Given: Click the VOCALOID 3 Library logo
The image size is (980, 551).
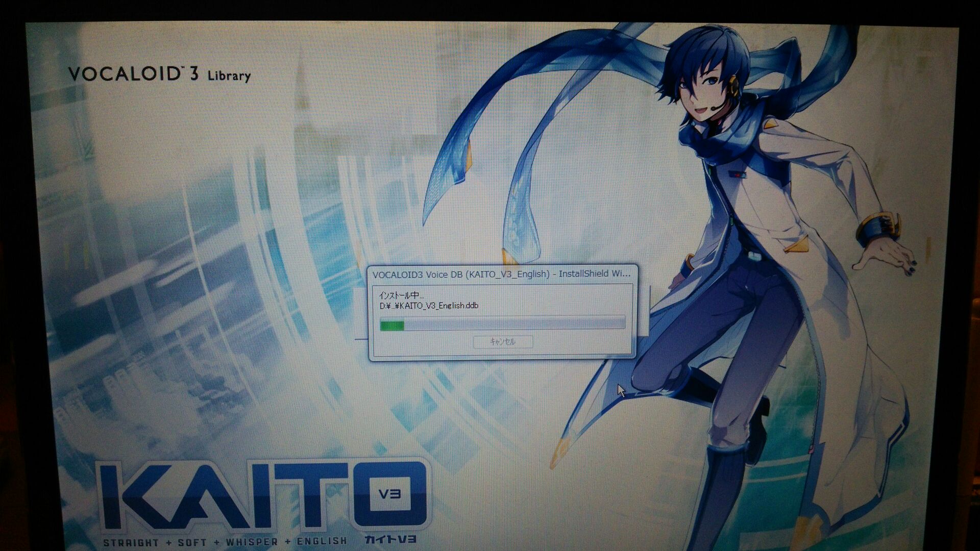Looking at the screenshot, I should click(x=159, y=74).
